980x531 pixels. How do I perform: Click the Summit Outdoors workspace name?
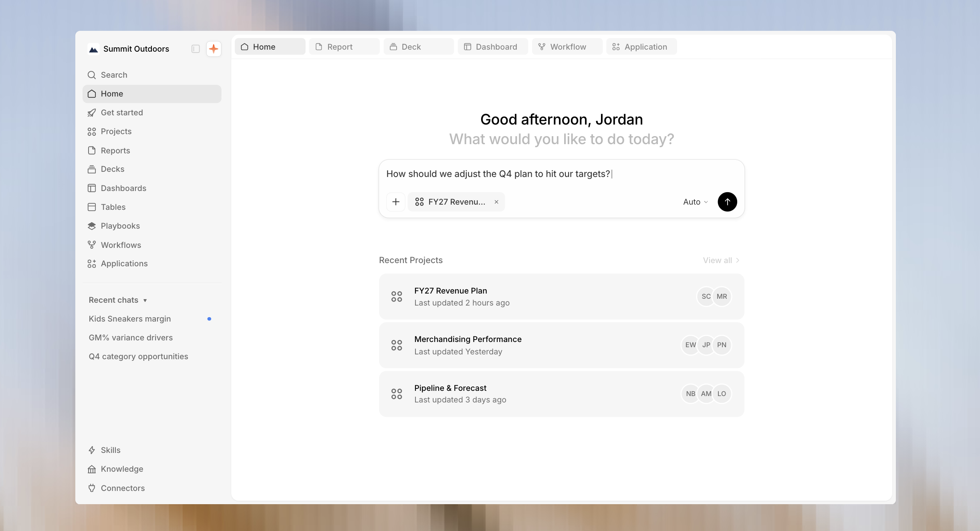point(136,49)
